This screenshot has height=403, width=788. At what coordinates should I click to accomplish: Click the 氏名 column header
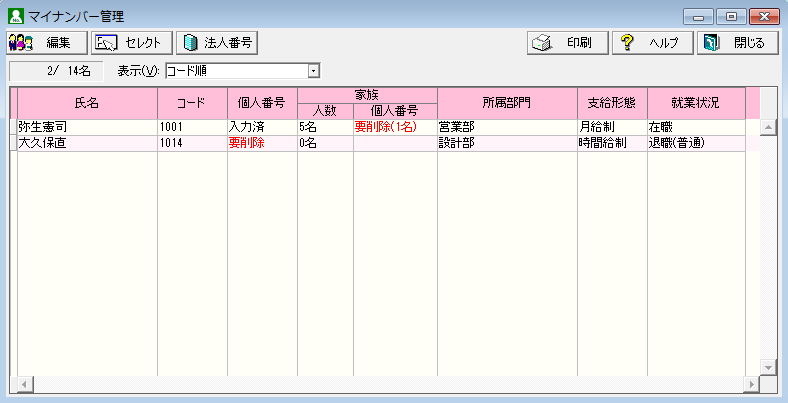[x=87, y=103]
